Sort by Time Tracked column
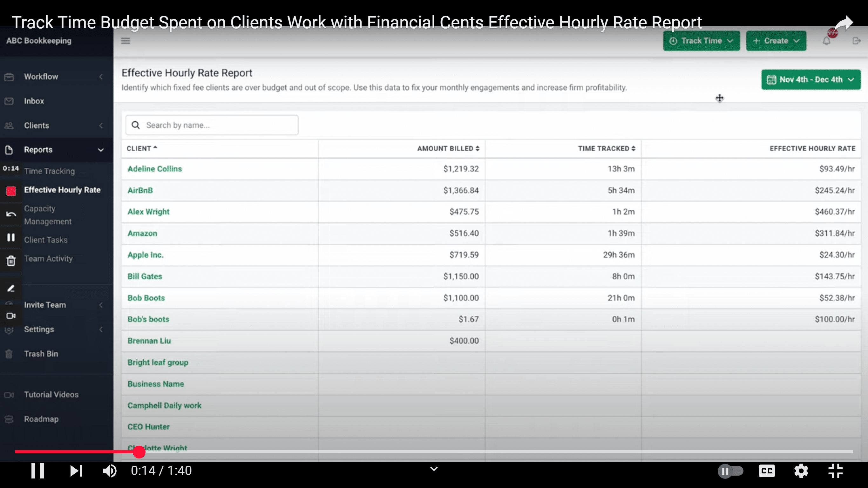The height and width of the screenshot is (488, 868). coord(607,149)
